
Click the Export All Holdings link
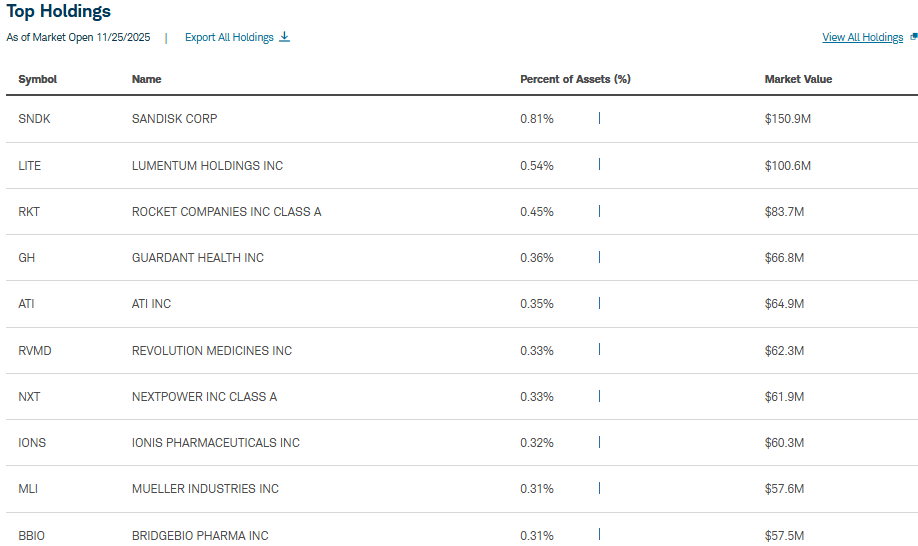click(229, 37)
